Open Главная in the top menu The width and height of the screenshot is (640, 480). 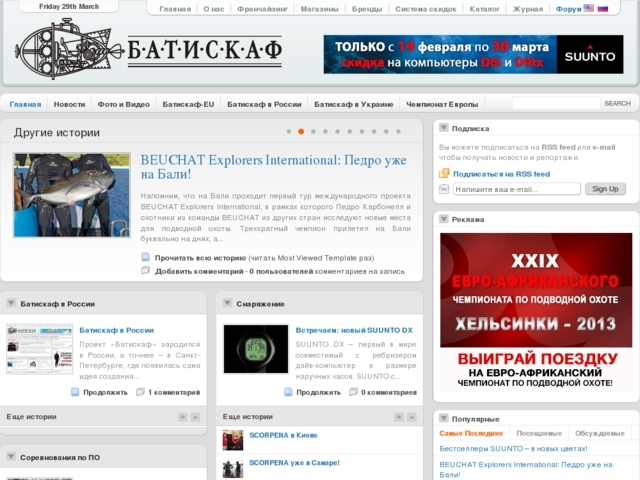(175, 9)
